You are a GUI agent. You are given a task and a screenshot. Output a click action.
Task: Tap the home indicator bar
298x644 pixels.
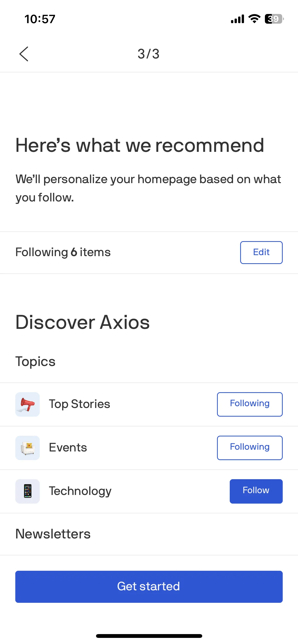[x=149, y=636]
